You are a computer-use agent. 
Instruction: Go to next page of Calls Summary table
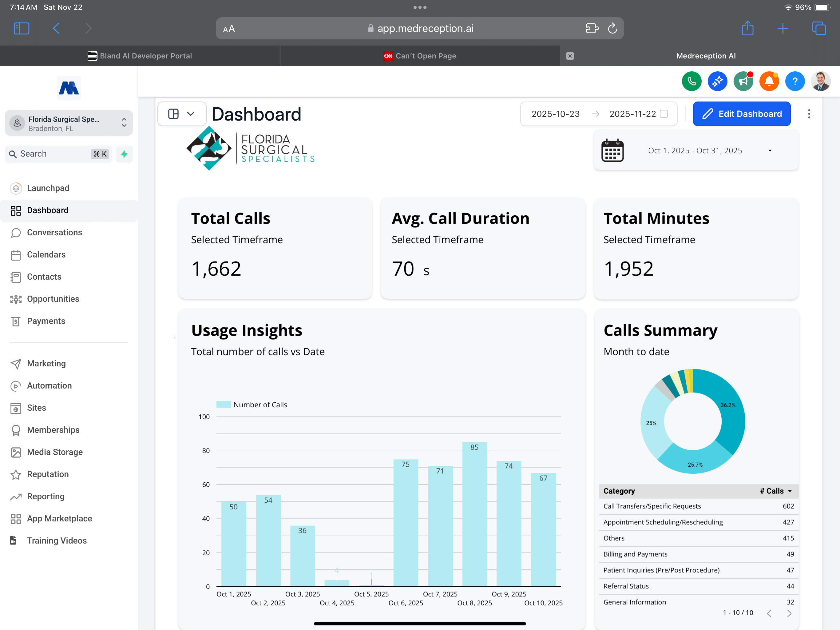point(789,613)
